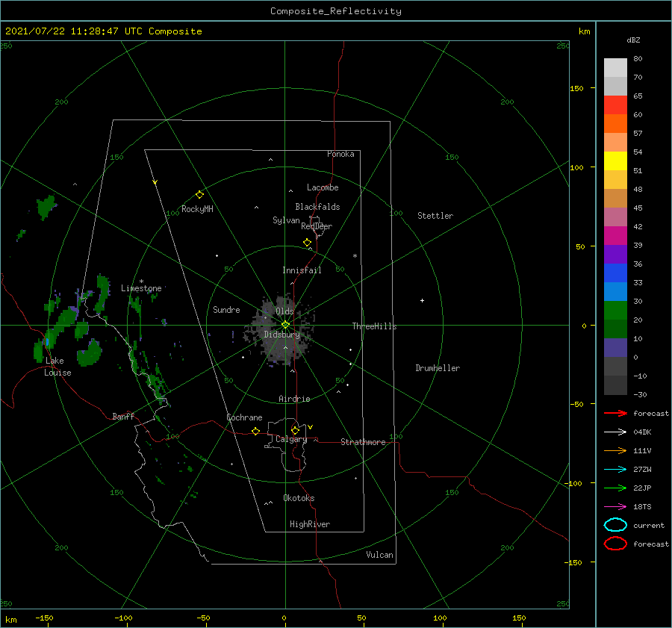Screen dimensions: 672x628
Task: Click the Ponoka city label
Action: point(340,154)
